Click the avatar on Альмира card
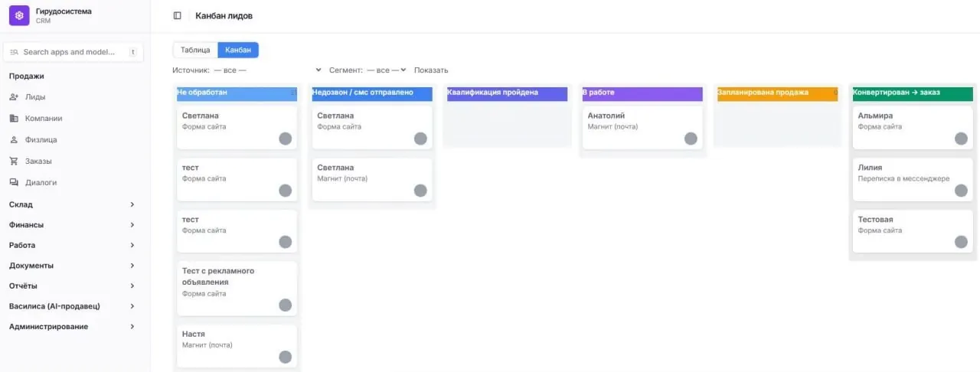This screenshot has width=980, height=372. (x=961, y=139)
